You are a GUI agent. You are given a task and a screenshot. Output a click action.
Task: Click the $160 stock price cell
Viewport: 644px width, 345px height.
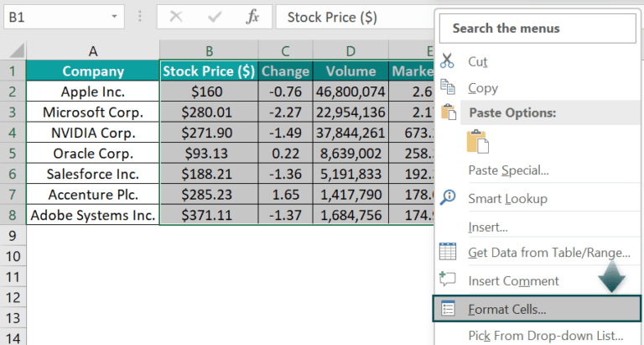pos(209,91)
